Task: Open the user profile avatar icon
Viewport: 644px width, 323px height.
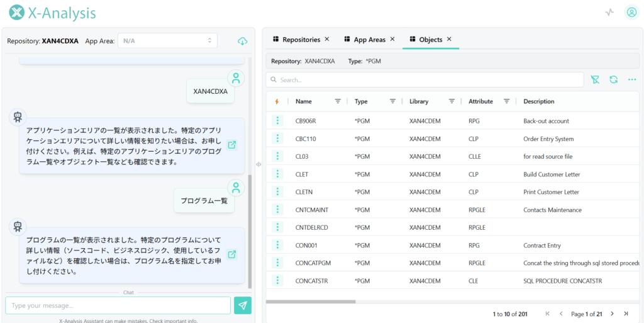Action: tap(631, 13)
